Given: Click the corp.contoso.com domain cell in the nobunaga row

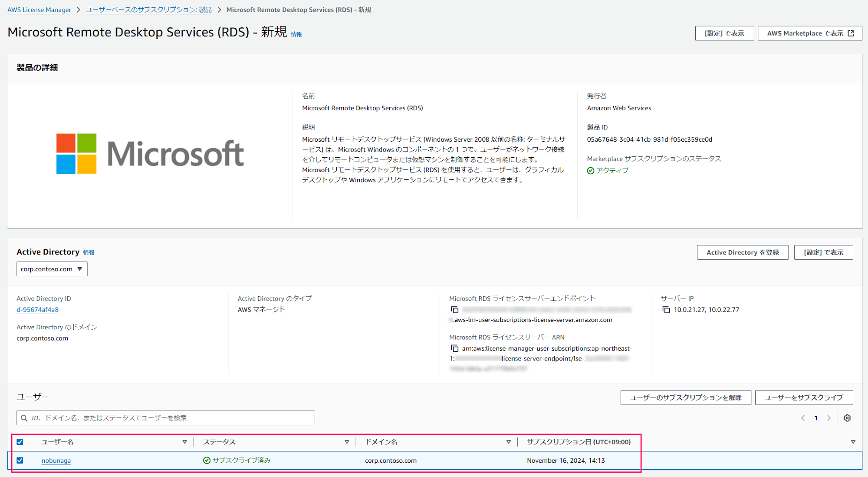Looking at the screenshot, I should point(391,460).
